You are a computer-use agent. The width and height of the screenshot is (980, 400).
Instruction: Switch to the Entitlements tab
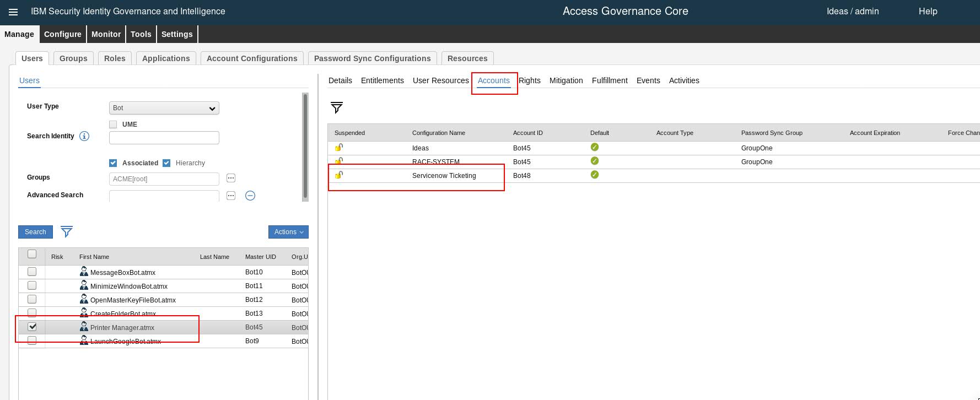point(383,80)
